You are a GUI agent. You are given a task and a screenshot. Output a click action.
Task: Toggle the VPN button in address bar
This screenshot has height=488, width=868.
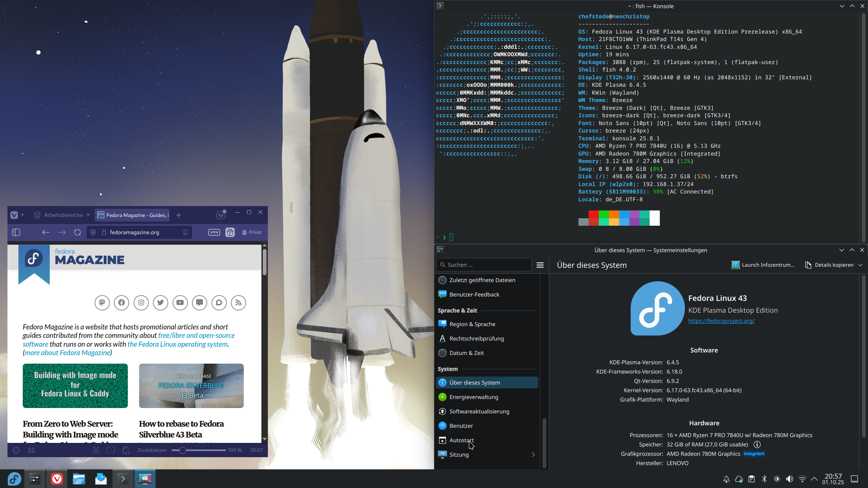click(214, 232)
